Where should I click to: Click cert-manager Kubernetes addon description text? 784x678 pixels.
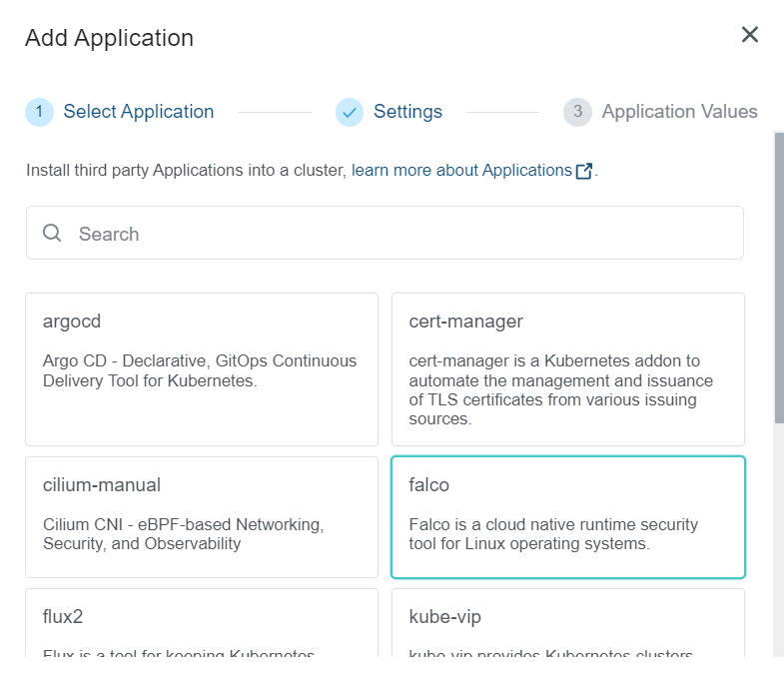[x=560, y=389]
